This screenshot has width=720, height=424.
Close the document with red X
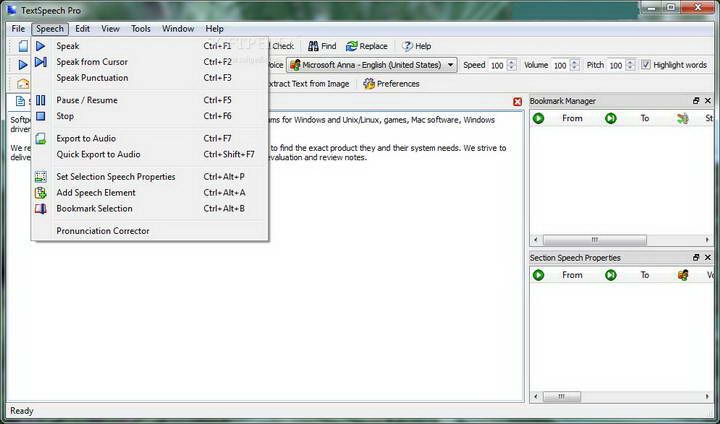[x=517, y=102]
